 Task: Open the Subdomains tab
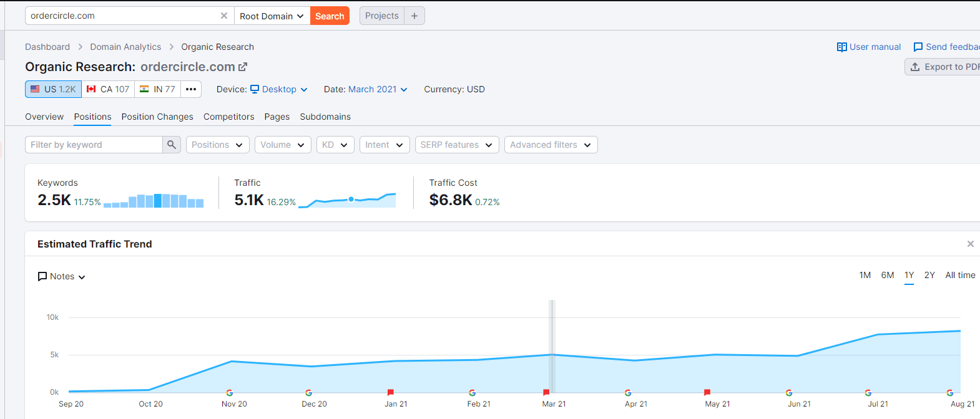[325, 117]
